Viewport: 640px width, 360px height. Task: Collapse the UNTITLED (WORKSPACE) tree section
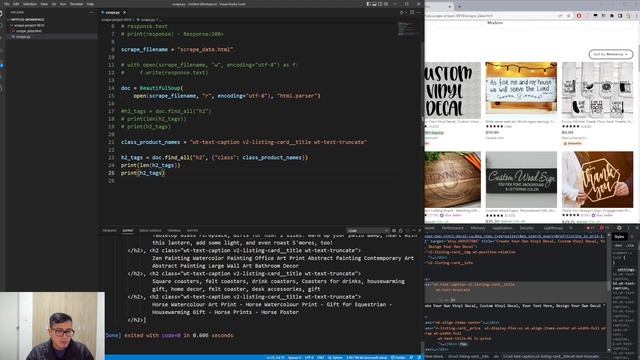click(x=27, y=20)
